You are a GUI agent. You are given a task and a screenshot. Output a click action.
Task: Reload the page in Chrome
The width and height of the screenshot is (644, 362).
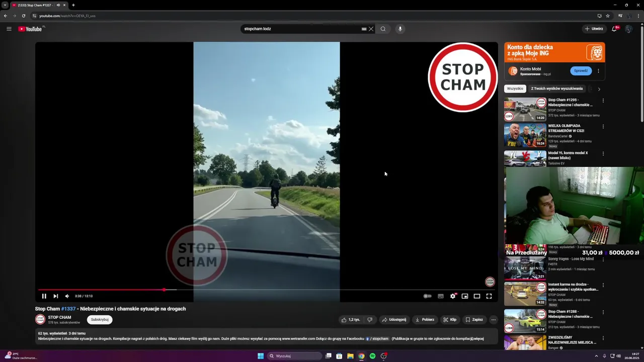[24, 16]
